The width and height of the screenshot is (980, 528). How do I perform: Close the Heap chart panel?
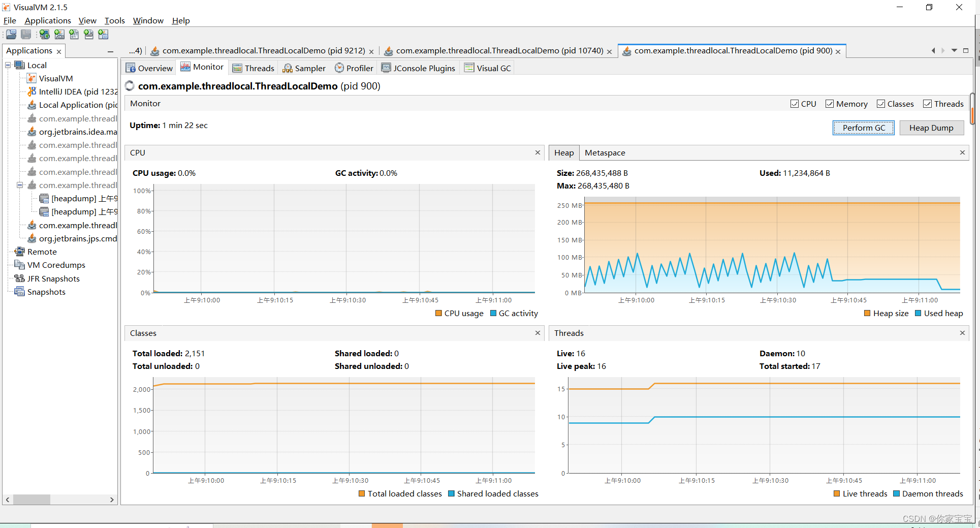(x=962, y=152)
